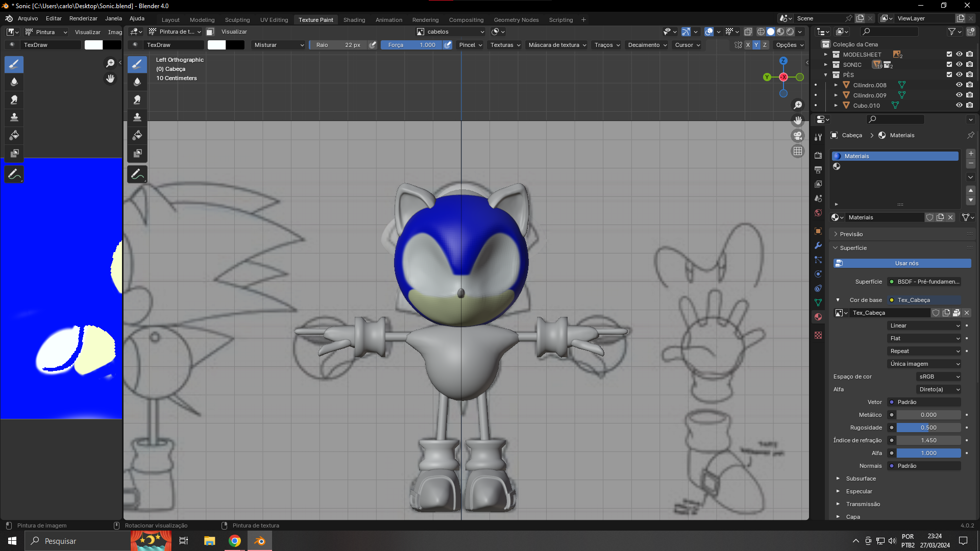Select the Smear tool in viewport toolbar
This screenshot has width=980, height=551.
pyautogui.click(x=137, y=99)
